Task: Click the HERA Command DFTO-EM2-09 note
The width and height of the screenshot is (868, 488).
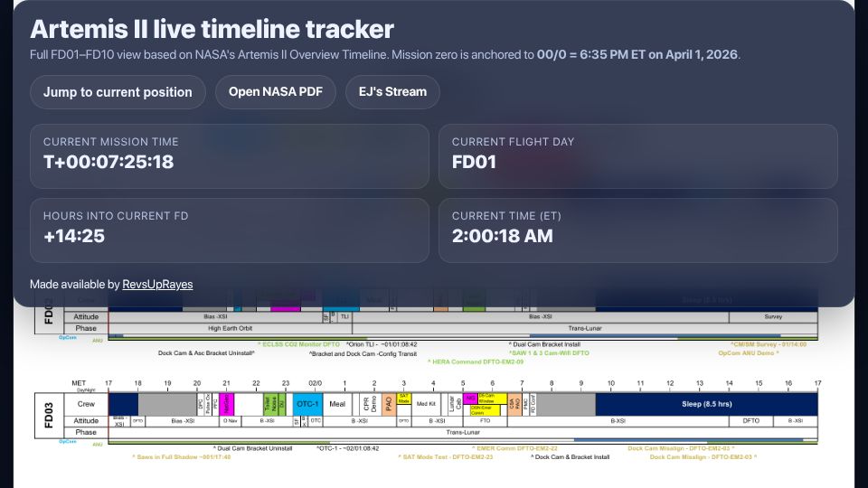Action: (476, 361)
